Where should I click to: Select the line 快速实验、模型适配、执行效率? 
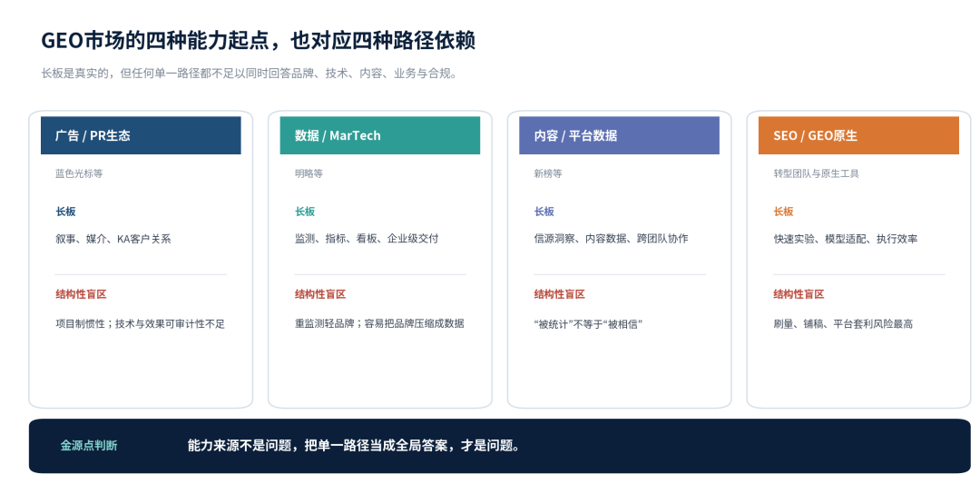point(846,238)
